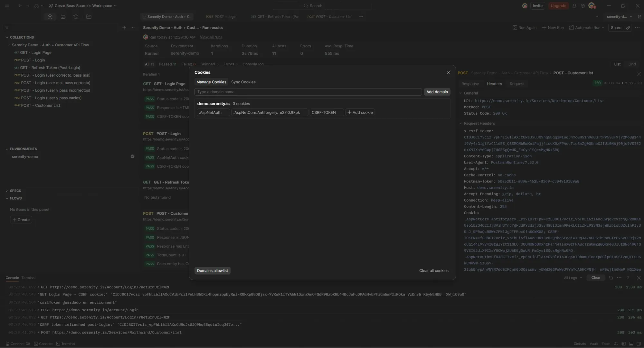Click the folder icon in the sidebar header
Screen dimensions: 644x348
(89, 16)
